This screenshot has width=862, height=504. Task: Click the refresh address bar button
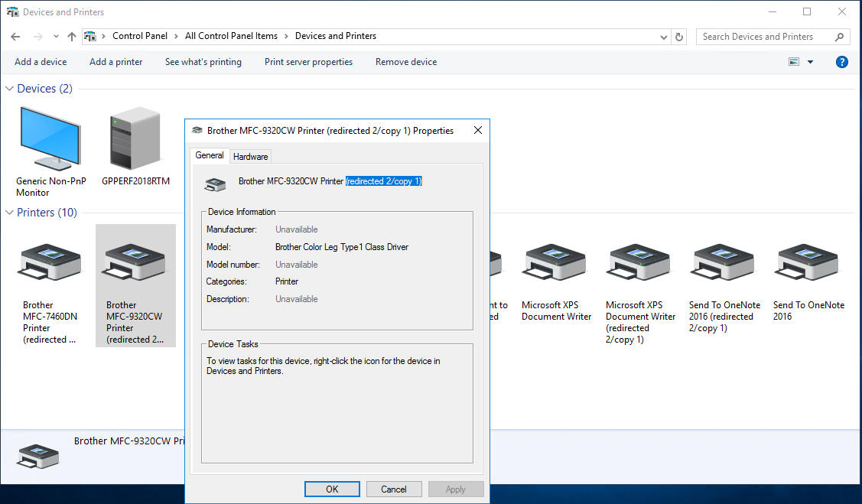coord(679,37)
